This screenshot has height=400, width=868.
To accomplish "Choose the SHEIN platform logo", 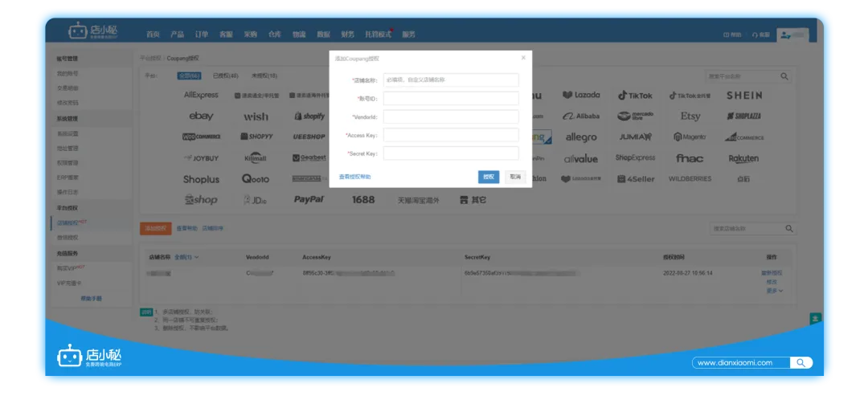I will (x=744, y=95).
